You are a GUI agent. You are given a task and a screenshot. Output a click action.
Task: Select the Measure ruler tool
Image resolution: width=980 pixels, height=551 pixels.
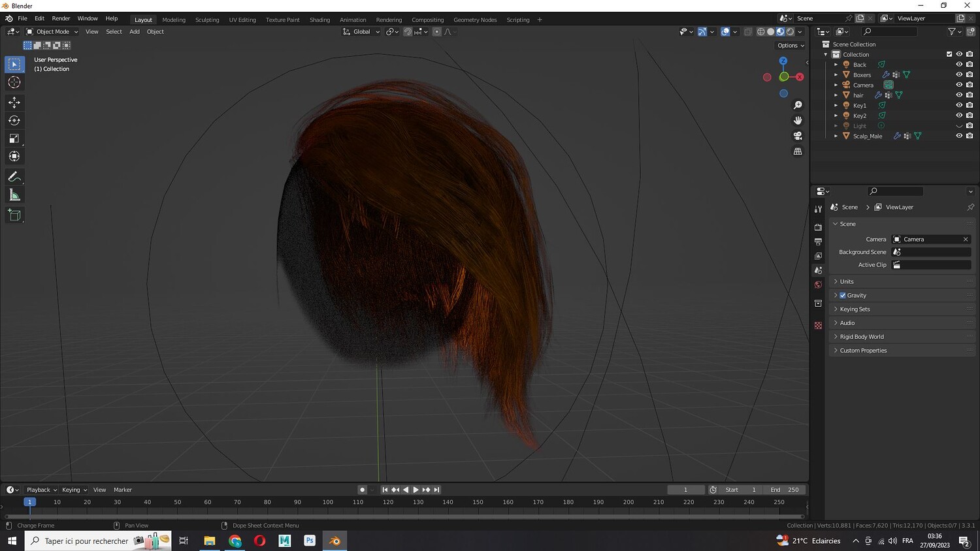14,195
